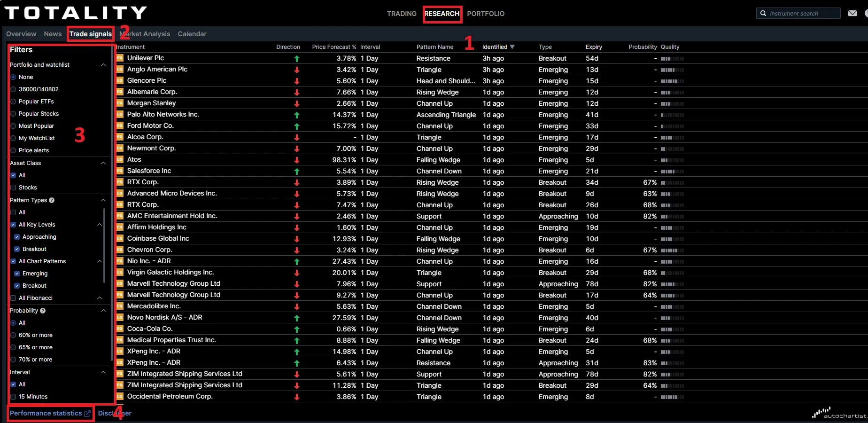868x423 pixels.
Task: Click the quality bar for Unilever Plc
Action: (x=672, y=59)
